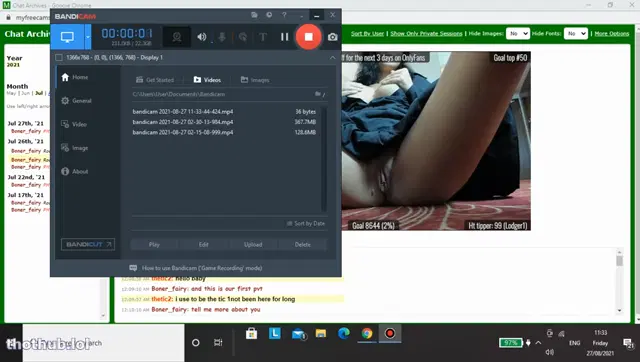The image size is (640, 362).
Task: Open the blue L app on taskbar
Action: [x=275, y=333]
